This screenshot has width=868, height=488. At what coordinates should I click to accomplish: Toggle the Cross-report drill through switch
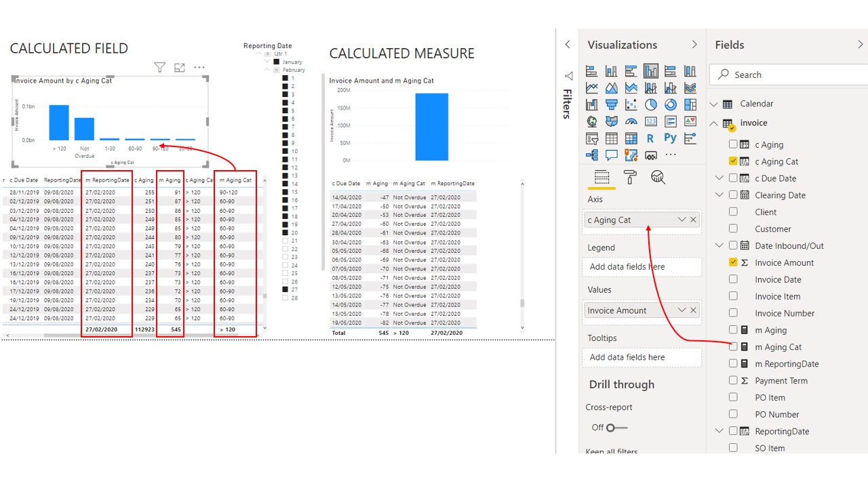tap(617, 428)
